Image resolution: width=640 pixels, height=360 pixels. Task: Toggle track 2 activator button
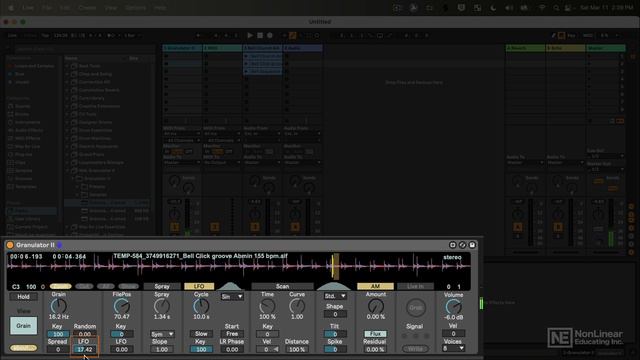[215, 227]
